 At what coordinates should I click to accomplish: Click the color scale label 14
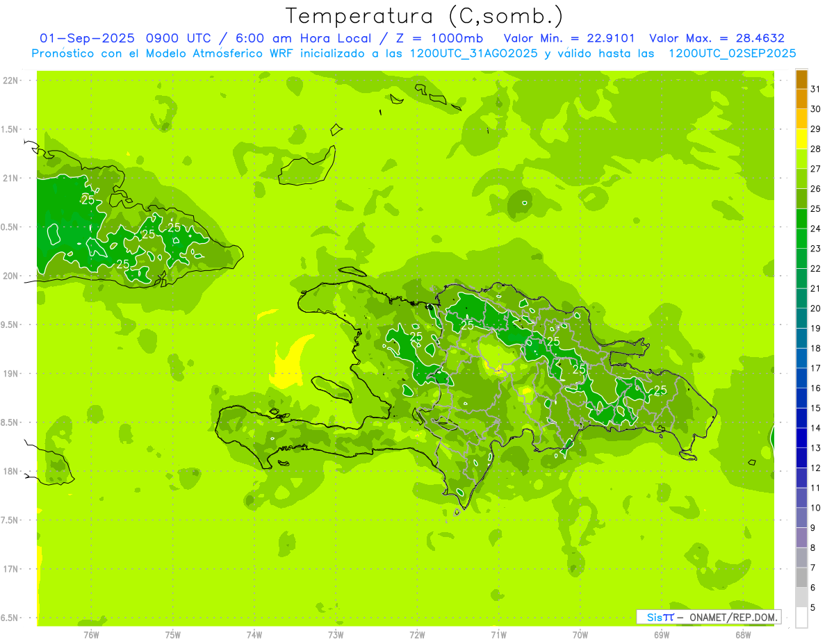(x=816, y=428)
